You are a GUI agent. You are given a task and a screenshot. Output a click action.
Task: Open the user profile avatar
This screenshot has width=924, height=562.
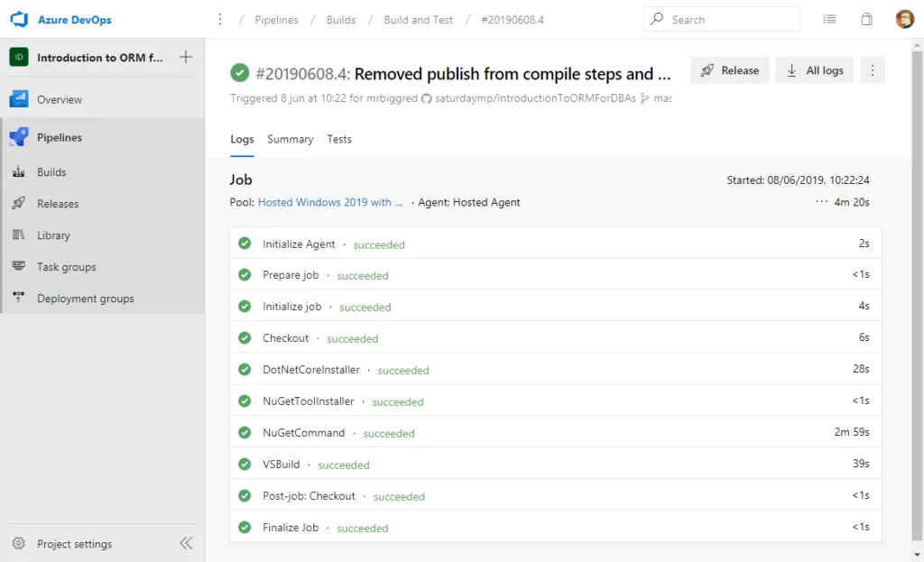904,20
